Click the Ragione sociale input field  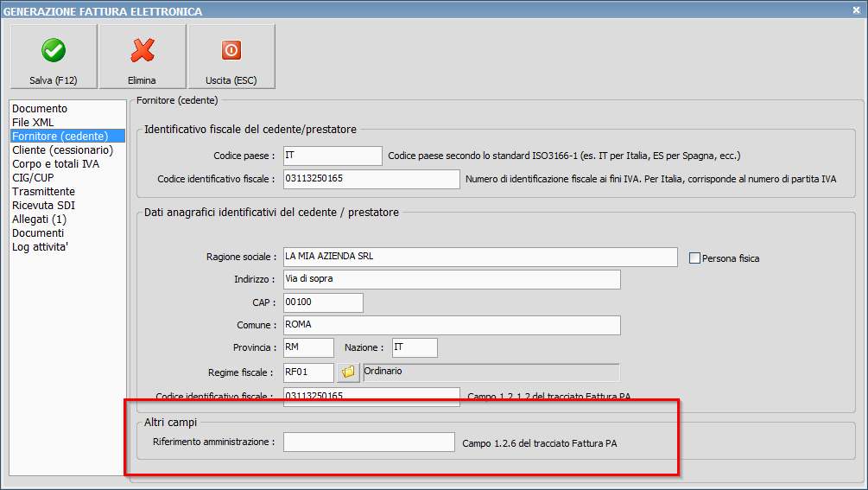pos(480,257)
